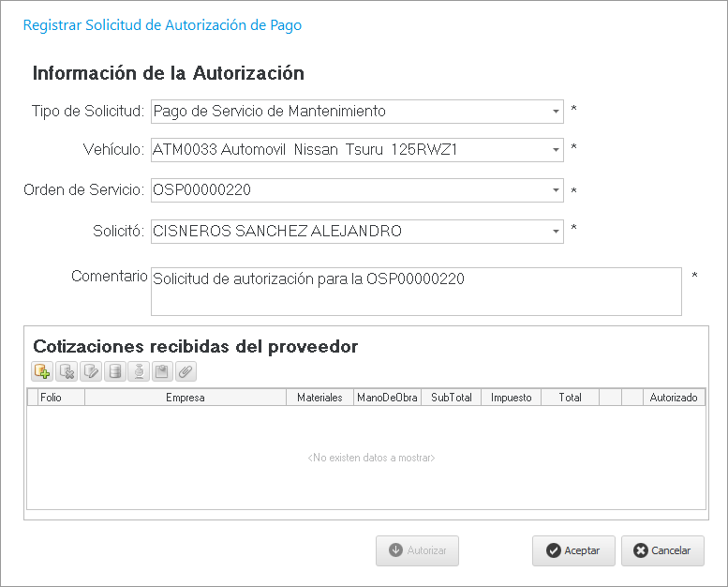
Task: Open the Solicitó dropdown arrow
Action: 555,232
